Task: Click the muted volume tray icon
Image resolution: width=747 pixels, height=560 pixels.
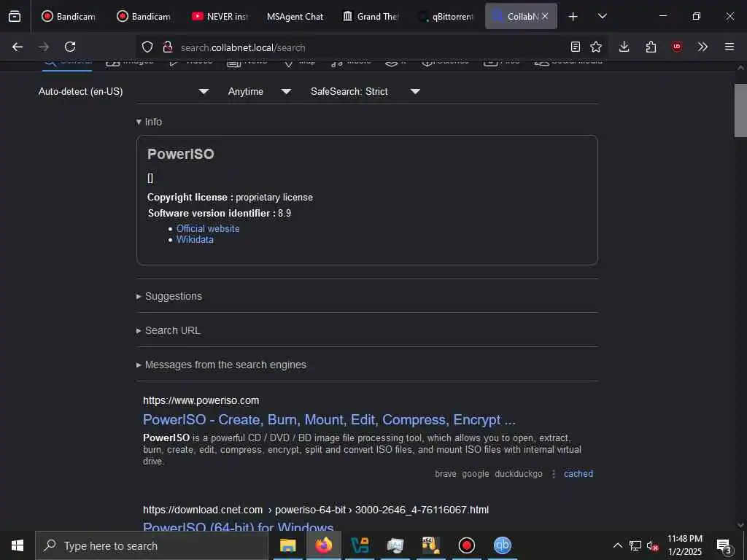Action: coord(652,545)
